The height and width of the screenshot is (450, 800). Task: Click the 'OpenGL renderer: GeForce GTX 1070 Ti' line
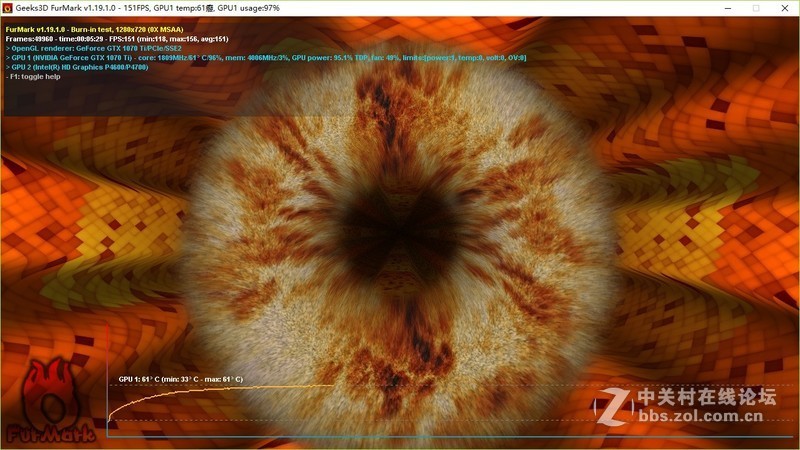click(93, 48)
